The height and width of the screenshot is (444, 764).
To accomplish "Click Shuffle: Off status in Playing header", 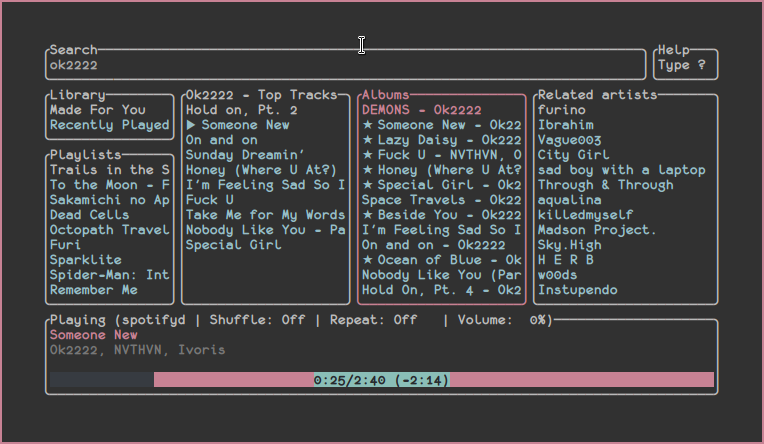I will (x=257, y=320).
